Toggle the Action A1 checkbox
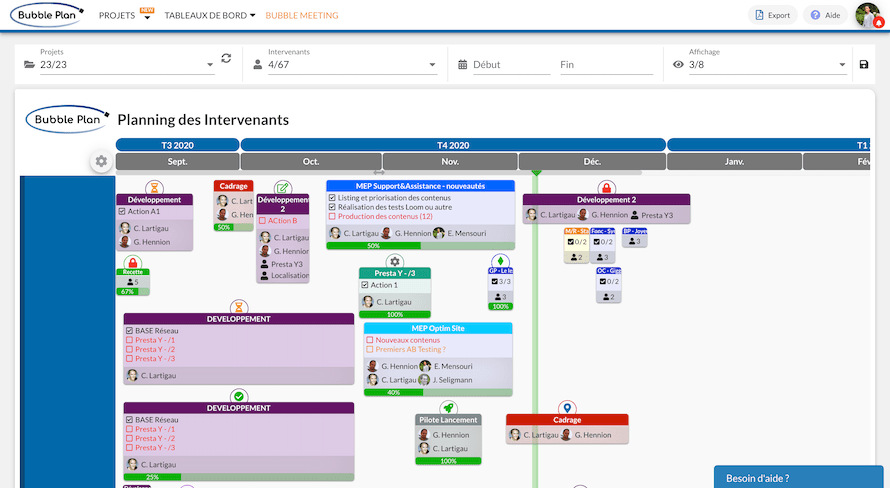This screenshot has height=488, width=890. point(122,211)
